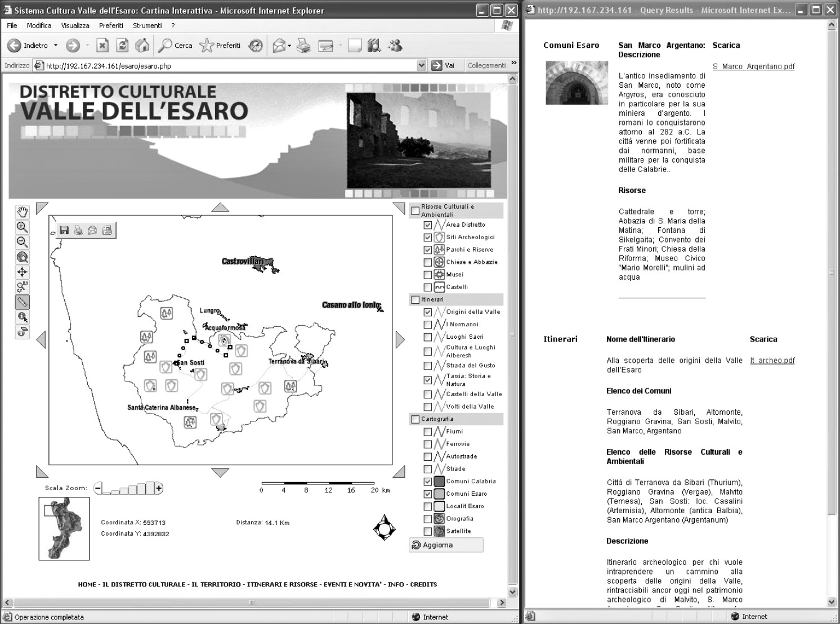Open the Visualizza menu
This screenshot has height=624, width=840.
[x=75, y=25]
